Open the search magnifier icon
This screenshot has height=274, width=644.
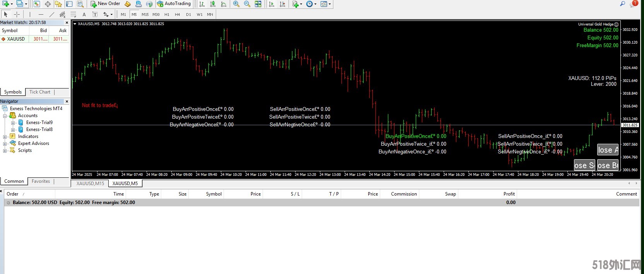[622, 4]
